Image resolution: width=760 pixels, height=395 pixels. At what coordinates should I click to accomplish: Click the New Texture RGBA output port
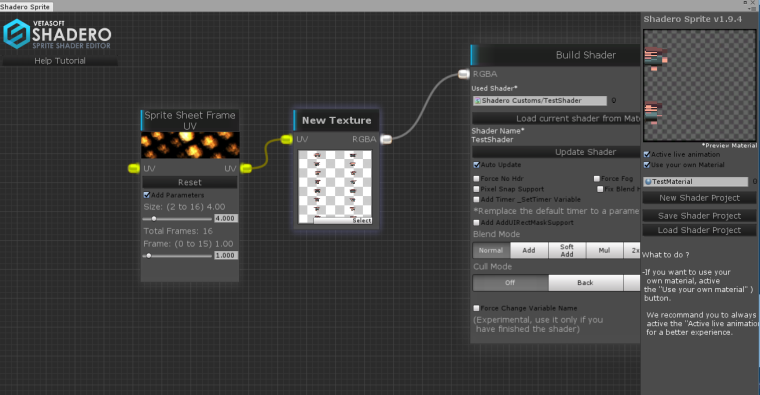386,140
